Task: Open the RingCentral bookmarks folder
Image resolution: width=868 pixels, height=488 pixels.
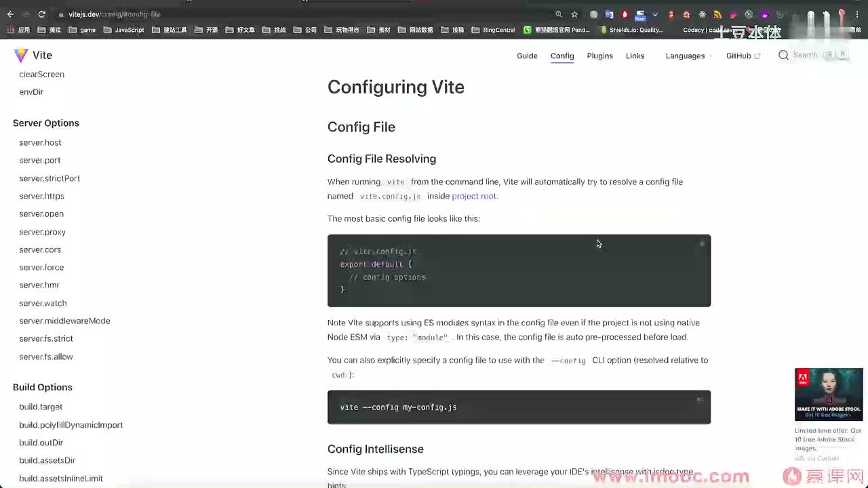Action: (x=493, y=30)
